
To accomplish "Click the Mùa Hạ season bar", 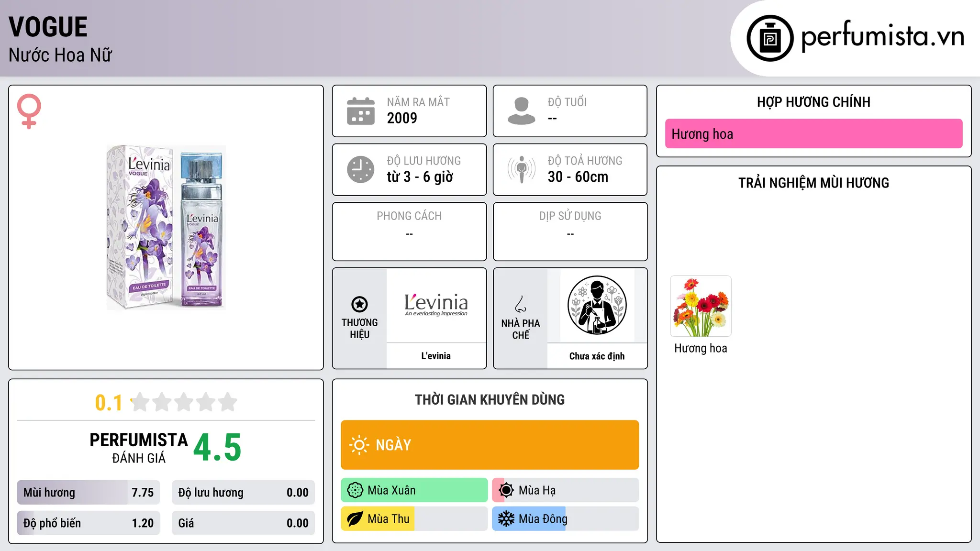I will (x=566, y=490).
